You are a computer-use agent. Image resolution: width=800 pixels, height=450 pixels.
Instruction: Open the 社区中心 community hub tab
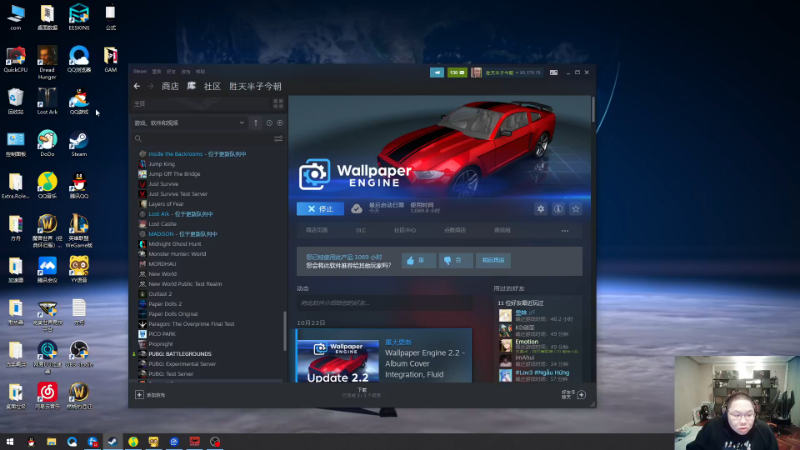coord(405,230)
